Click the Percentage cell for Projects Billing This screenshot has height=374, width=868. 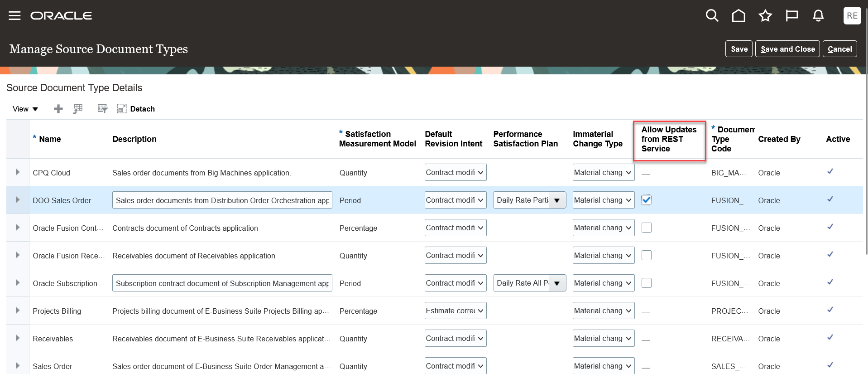pos(358,311)
